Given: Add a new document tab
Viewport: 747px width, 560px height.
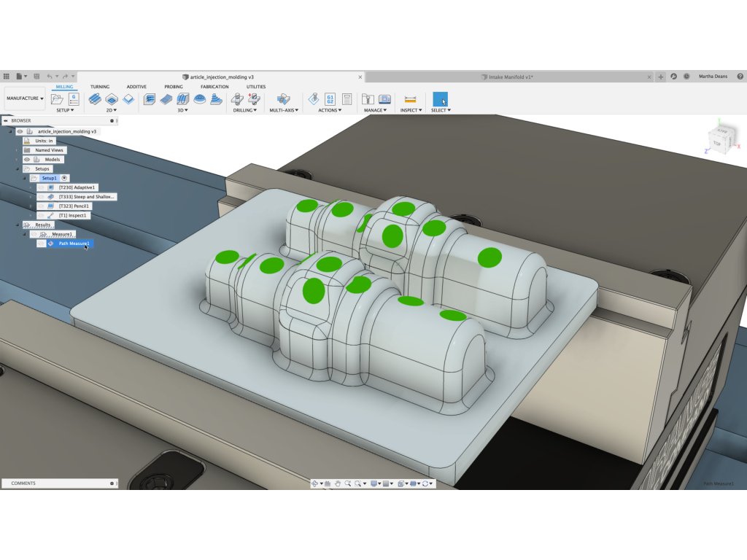Looking at the screenshot, I should [x=661, y=77].
